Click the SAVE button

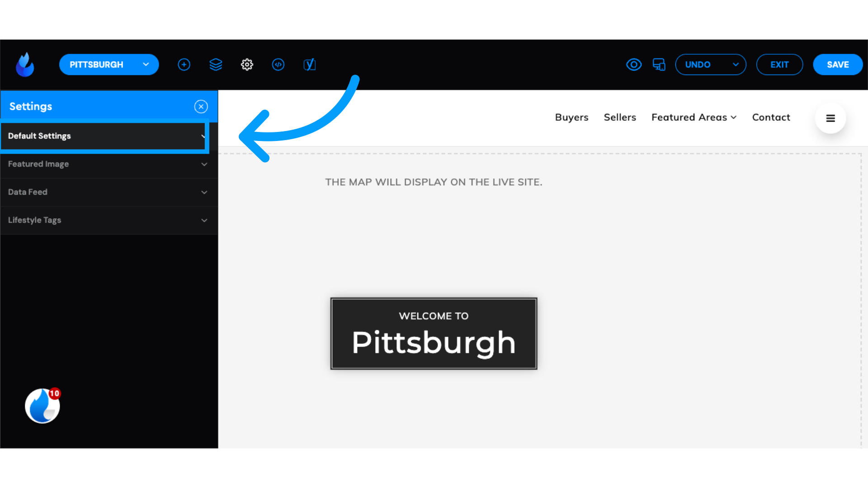(x=838, y=64)
